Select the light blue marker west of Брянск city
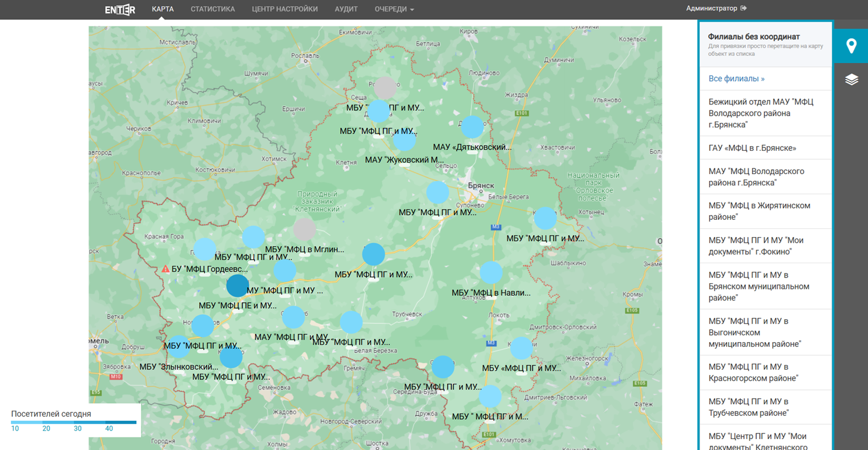This screenshot has width=868, height=450. (438, 192)
